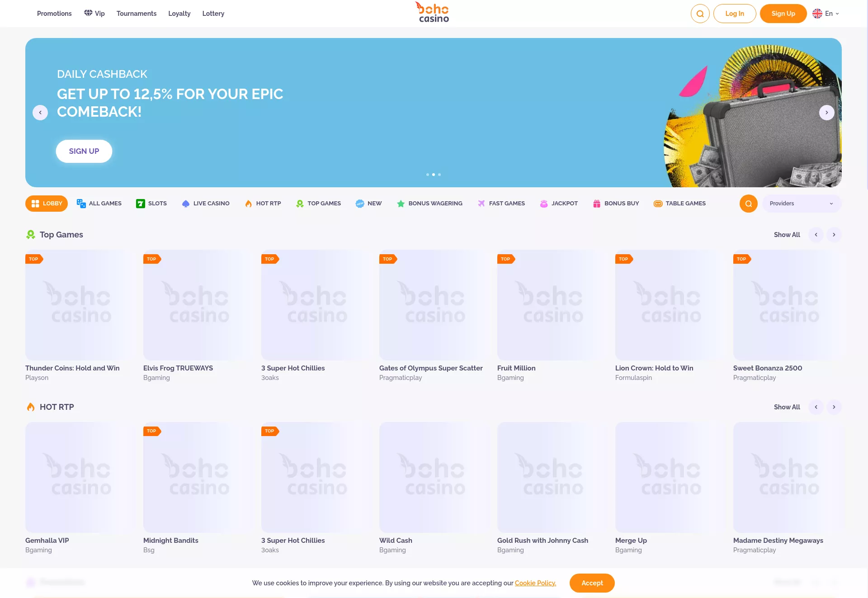
Task: Expand the En language selector chevron
Action: coord(837,14)
